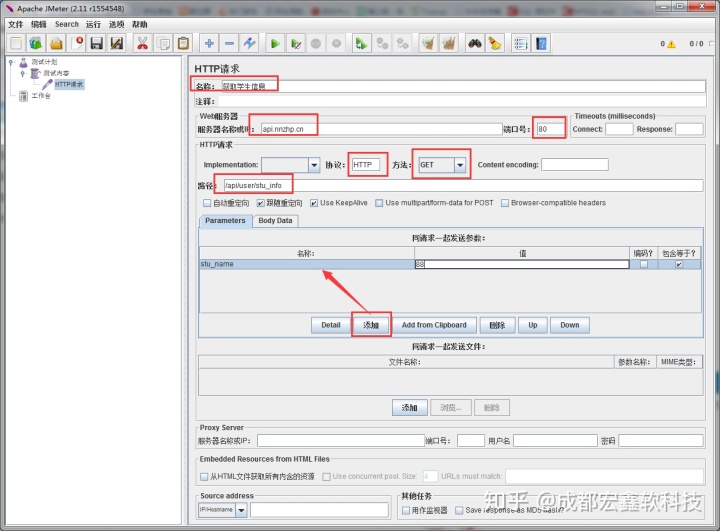Image resolution: width=720 pixels, height=531 pixels.
Task: Expand all nodes with plus icon
Action: [209, 44]
